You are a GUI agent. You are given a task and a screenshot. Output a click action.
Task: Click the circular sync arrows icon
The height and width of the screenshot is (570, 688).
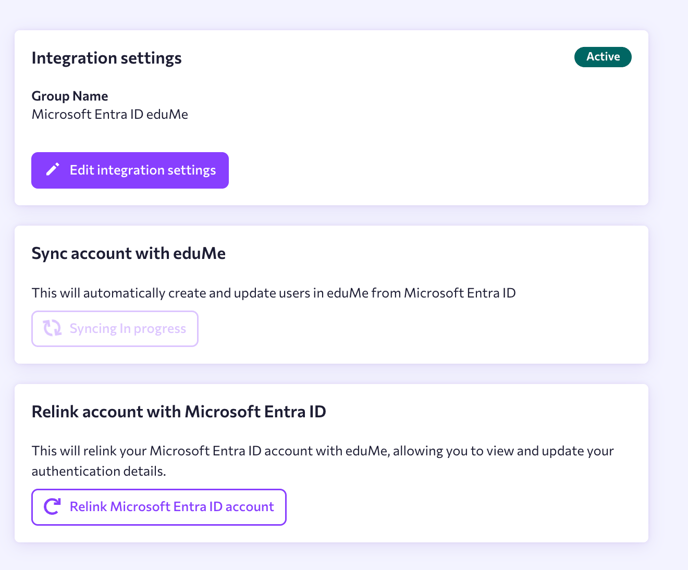click(x=53, y=328)
